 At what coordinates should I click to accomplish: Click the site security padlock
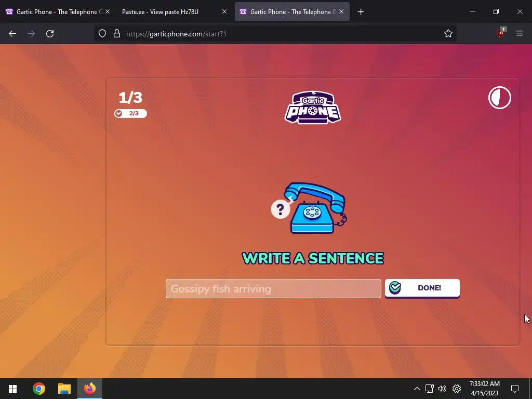point(117,33)
